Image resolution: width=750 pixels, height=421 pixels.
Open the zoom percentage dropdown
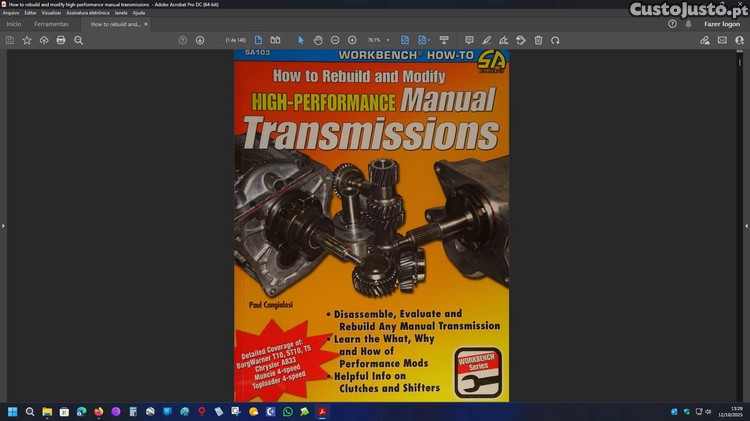pyautogui.click(x=388, y=40)
